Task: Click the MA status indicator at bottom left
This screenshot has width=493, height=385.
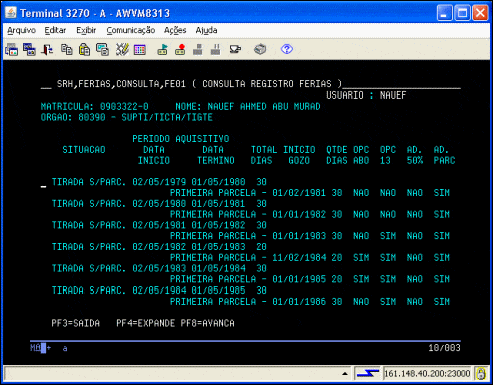Action: pyautogui.click(x=35, y=348)
